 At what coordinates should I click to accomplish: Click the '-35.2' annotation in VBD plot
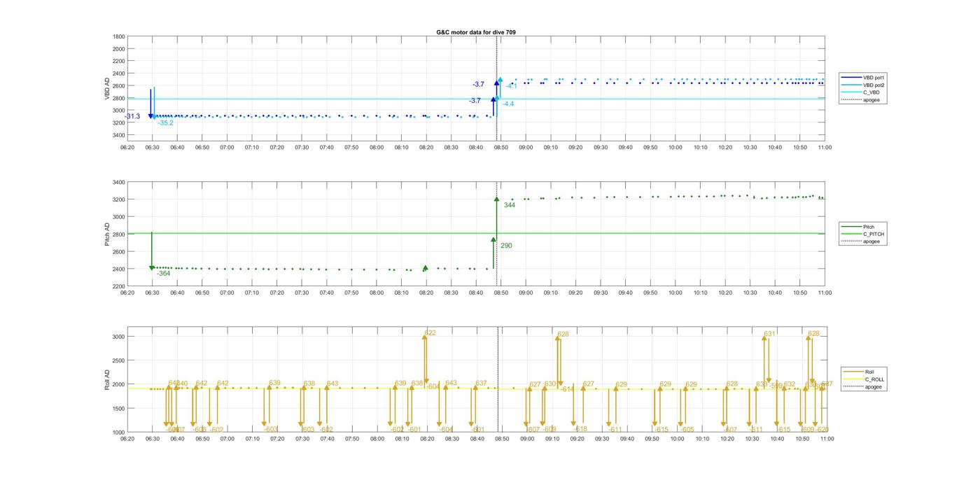click(165, 122)
